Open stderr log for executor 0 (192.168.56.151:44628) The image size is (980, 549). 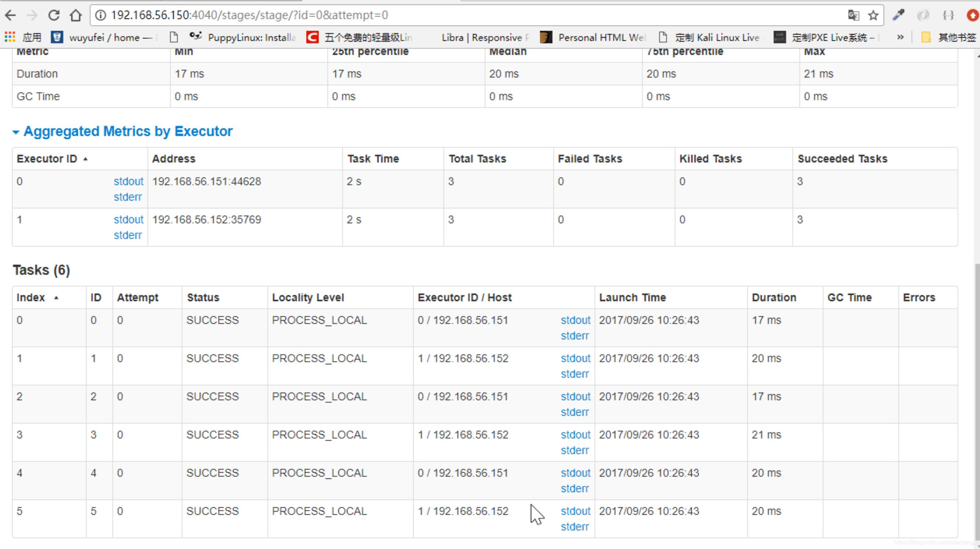tap(128, 197)
